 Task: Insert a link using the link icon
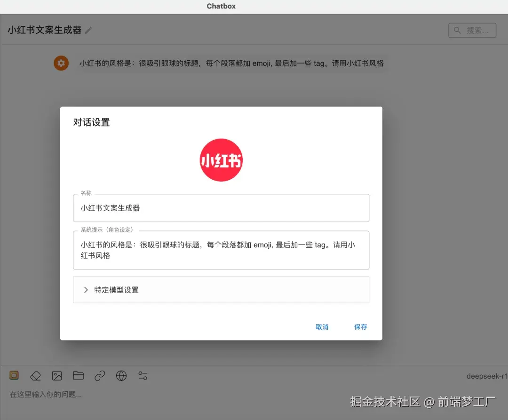100,375
